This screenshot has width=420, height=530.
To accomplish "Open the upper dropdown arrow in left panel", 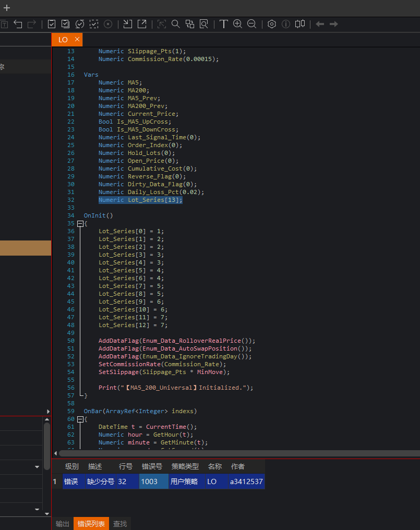I will point(37,467).
